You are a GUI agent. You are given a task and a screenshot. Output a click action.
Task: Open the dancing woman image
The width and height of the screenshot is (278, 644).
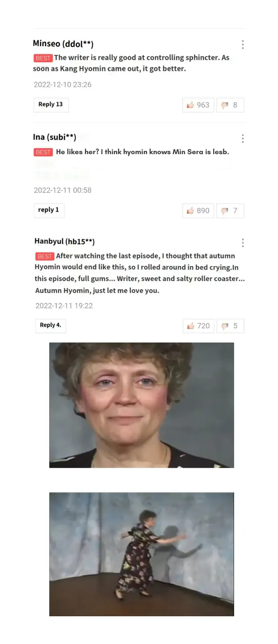click(x=141, y=554)
